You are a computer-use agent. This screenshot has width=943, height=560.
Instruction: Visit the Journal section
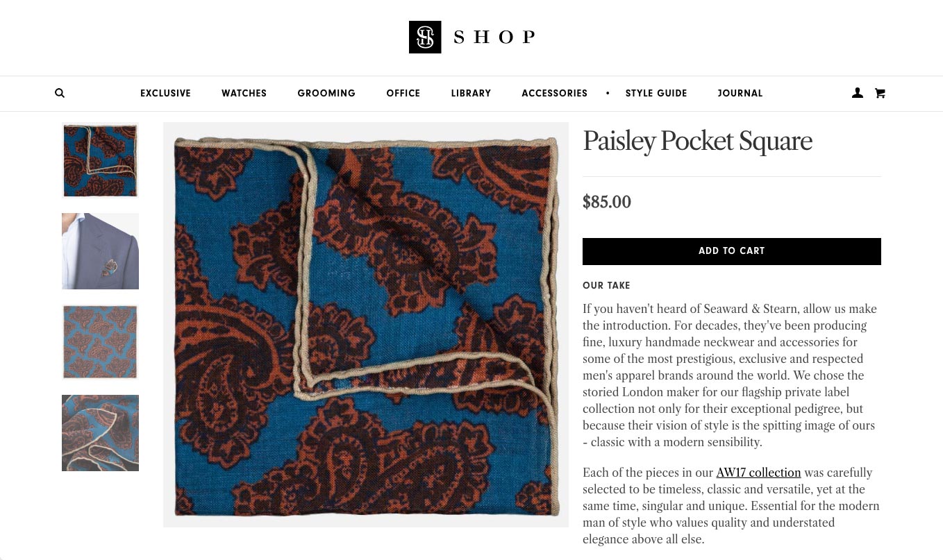tap(740, 93)
